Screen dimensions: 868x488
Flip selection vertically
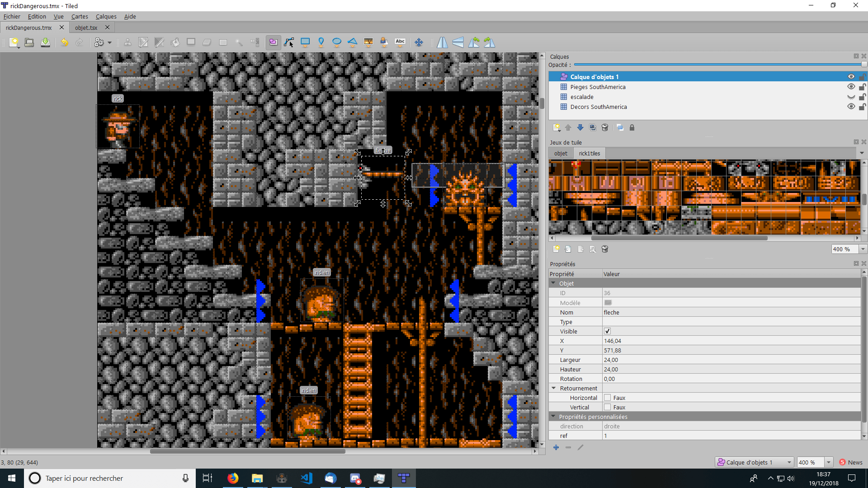point(458,42)
